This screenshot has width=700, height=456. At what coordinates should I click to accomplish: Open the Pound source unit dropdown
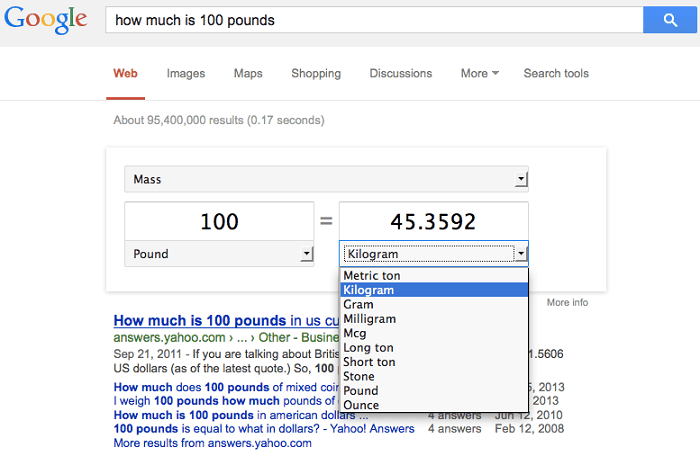[x=219, y=254]
